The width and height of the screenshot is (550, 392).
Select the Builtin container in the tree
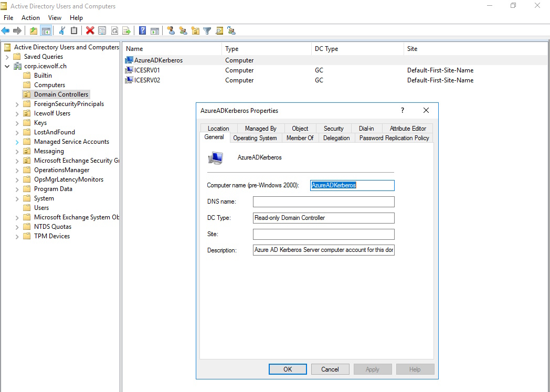tap(38, 76)
